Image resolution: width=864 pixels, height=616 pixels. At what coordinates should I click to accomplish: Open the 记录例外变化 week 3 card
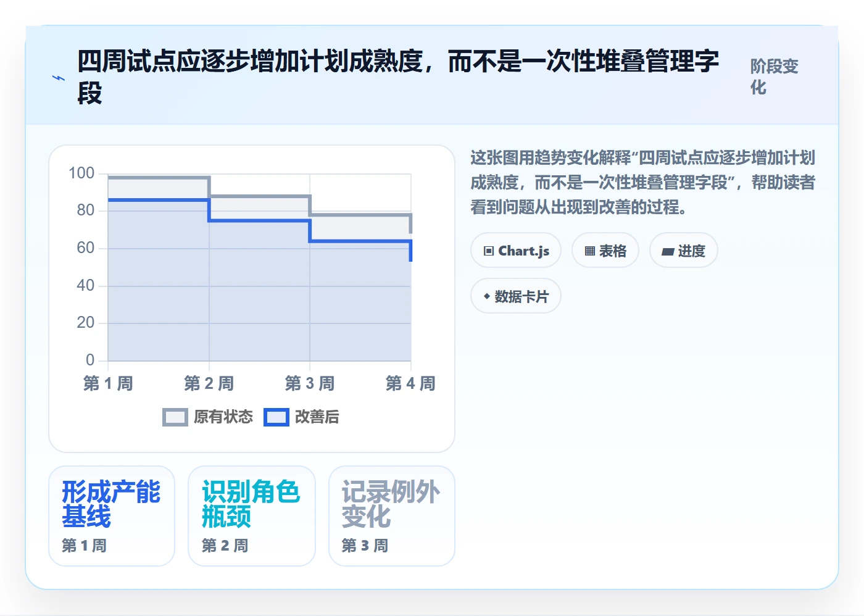pyautogui.click(x=392, y=516)
